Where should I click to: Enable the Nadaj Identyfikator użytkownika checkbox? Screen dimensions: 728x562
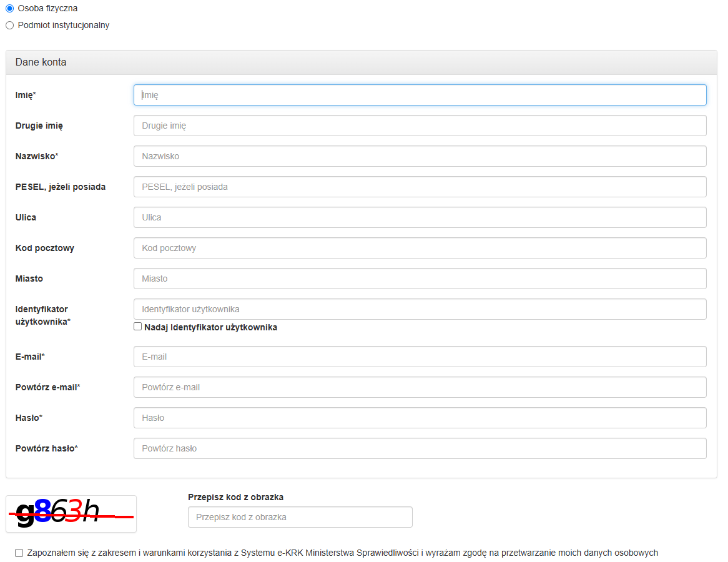138,327
